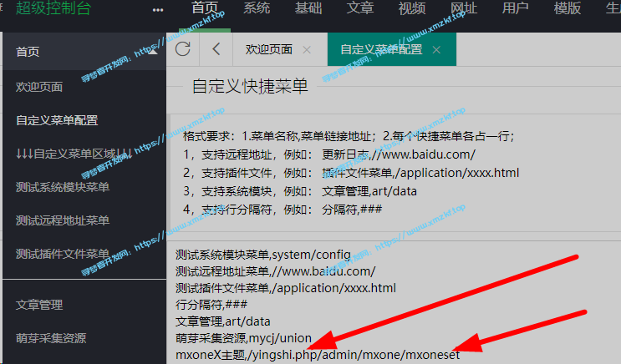
Task: Click the refresh icon in tab bar
Action: click(x=182, y=49)
